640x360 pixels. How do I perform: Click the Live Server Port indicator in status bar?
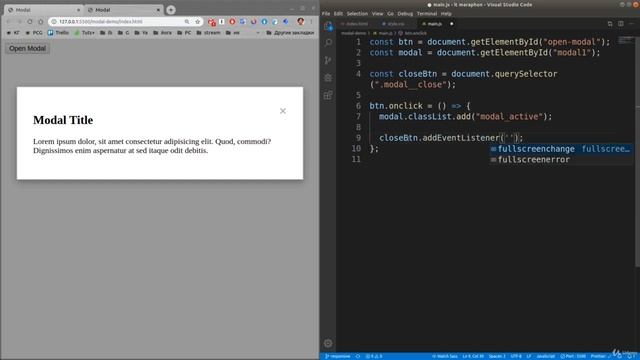573,356
